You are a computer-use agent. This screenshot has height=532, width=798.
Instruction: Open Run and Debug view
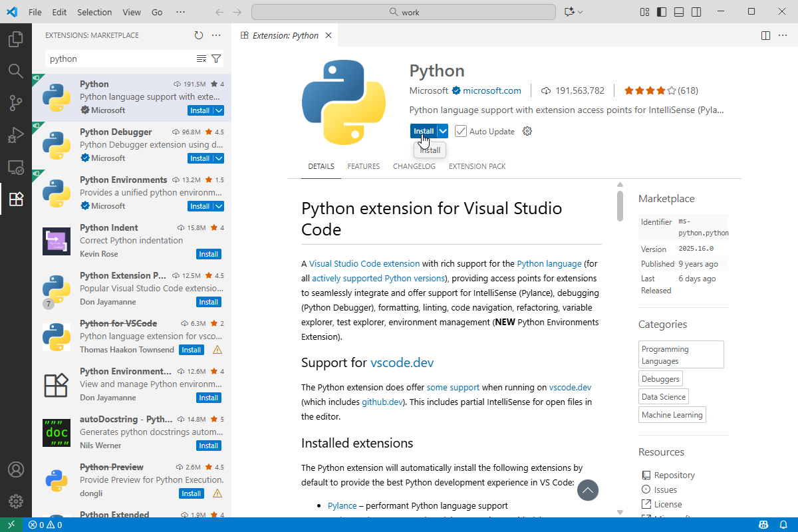(x=16, y=135)
